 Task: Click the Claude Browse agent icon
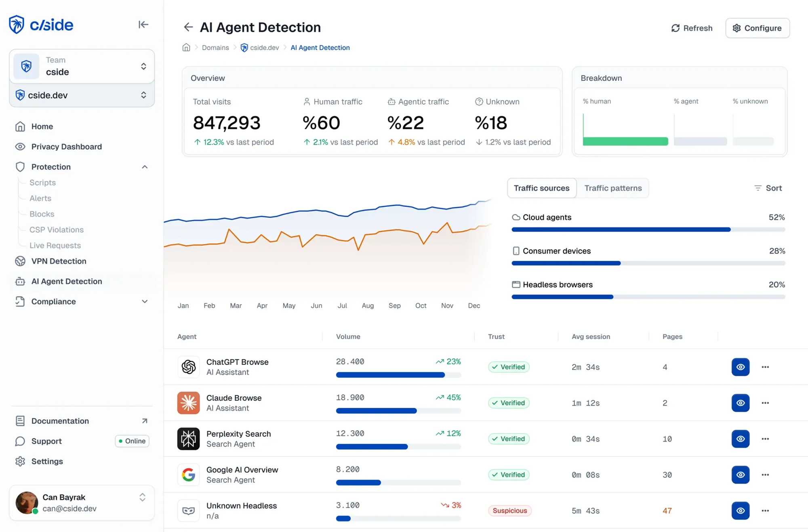(188, 403)
